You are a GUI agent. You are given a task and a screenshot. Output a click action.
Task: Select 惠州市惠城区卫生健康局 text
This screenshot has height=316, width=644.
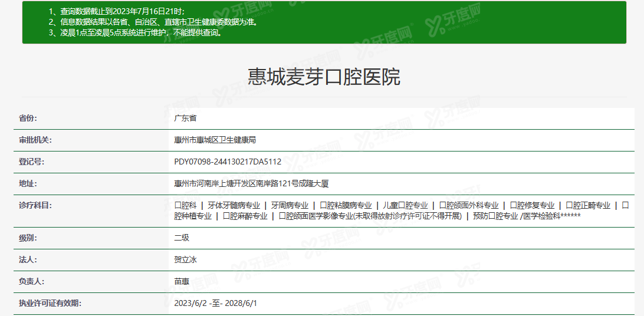215,140
